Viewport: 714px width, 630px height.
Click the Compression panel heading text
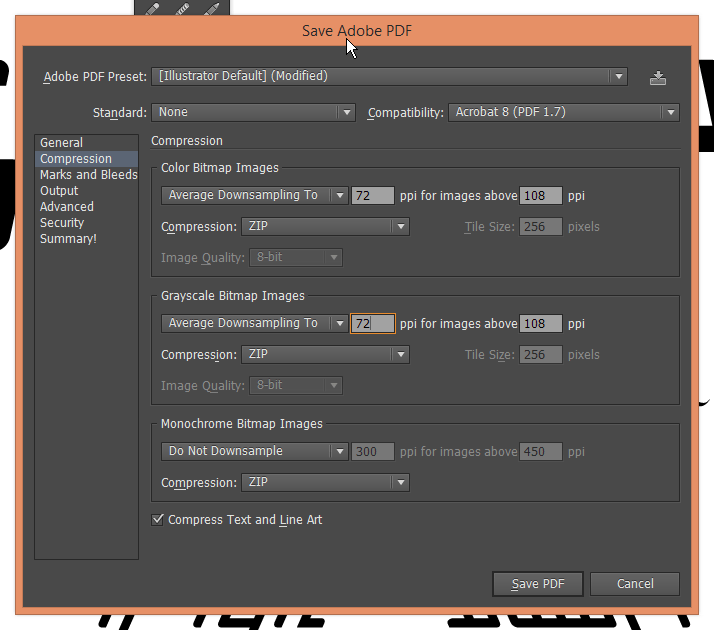pos(187,141)
